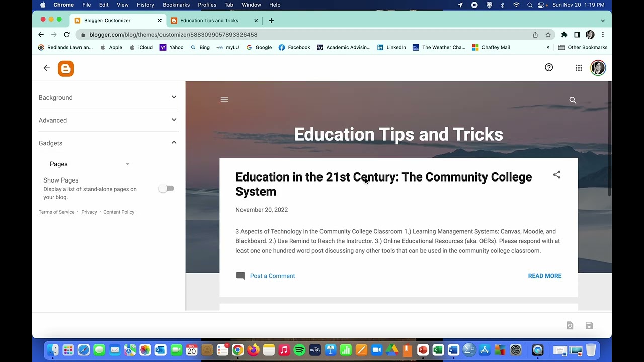
Task: Open Safari from the Dock
Action: pos(84,350)
